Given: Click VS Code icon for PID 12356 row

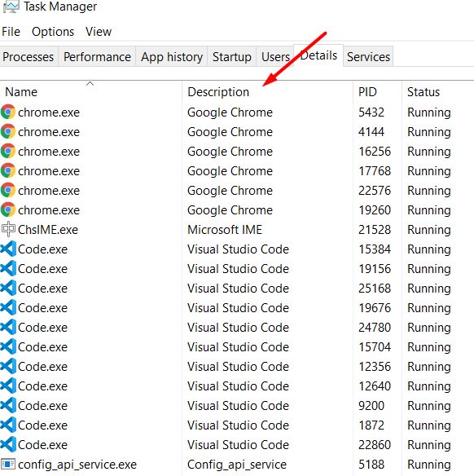Looking at the screenshot, I should coord(8,367).
